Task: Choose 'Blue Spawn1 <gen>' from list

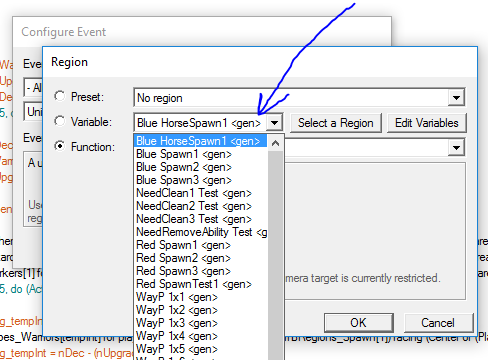Action: click(200, 154)
